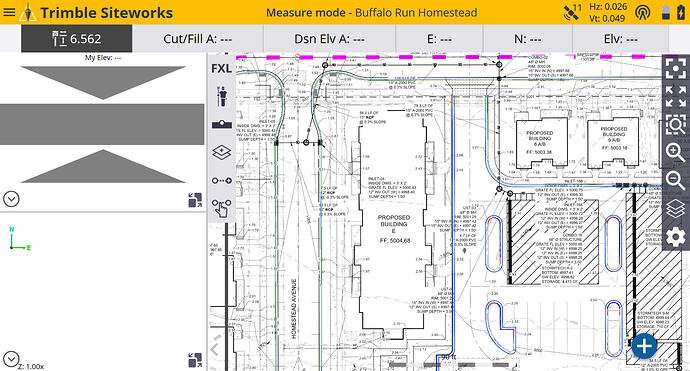Open the map layers manager
This screenshot has width=690, height=371.
click(x=675, y=209)
